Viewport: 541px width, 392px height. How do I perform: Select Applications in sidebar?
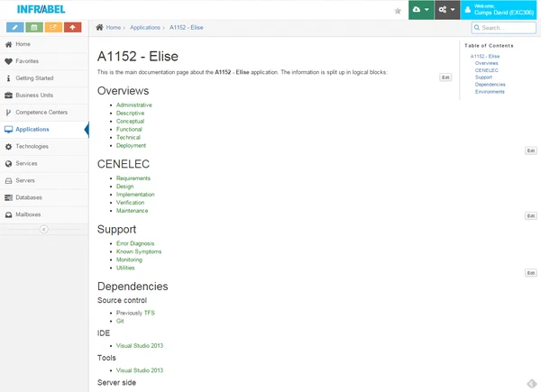point(44,129)
